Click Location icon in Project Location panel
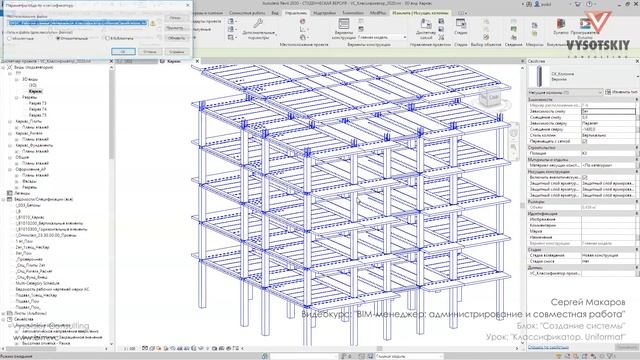Viewport: 640px width, 360px height. coord(302,21)
